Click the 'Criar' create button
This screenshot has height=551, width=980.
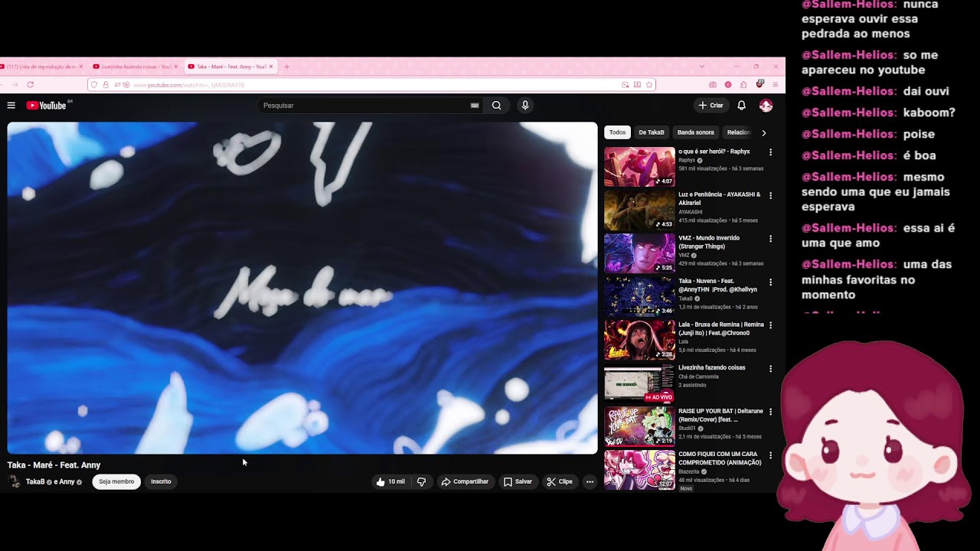(710, 106)
